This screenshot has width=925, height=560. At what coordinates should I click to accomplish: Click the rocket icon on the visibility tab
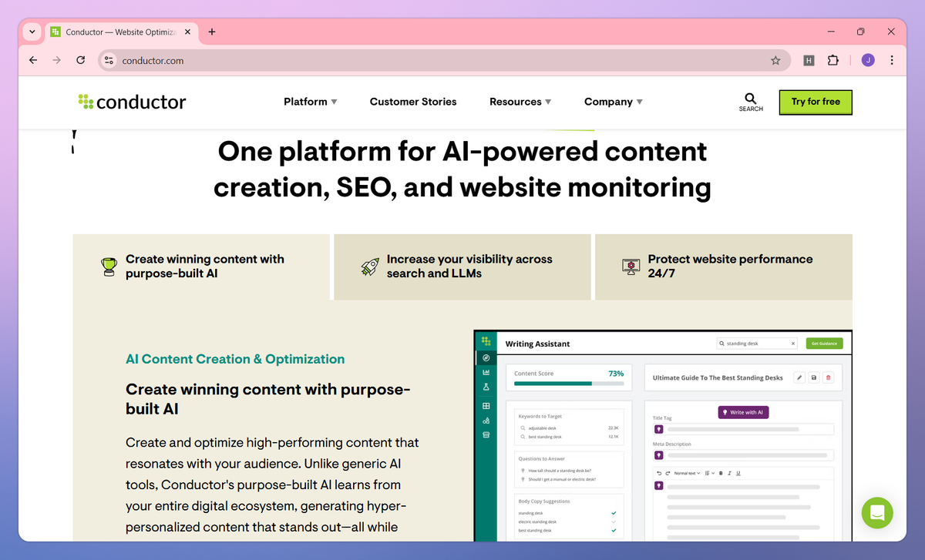pyautogui.click(x=370, y=267)
